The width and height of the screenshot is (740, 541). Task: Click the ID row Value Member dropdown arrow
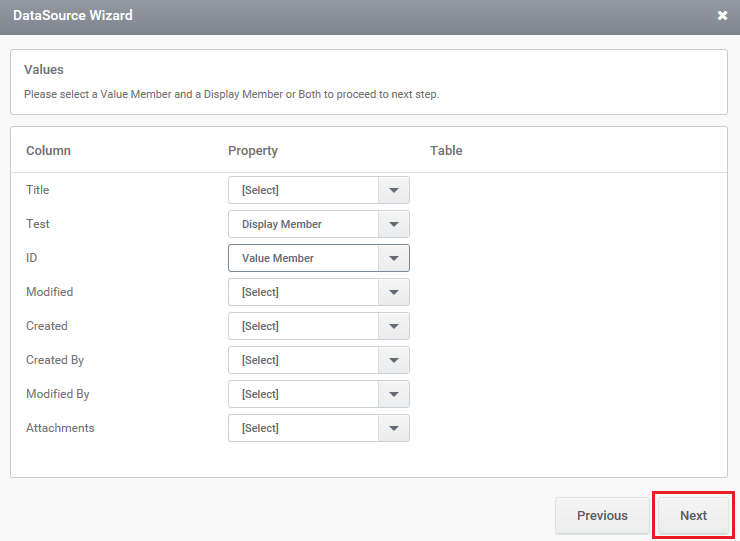[x=394, y=258]
